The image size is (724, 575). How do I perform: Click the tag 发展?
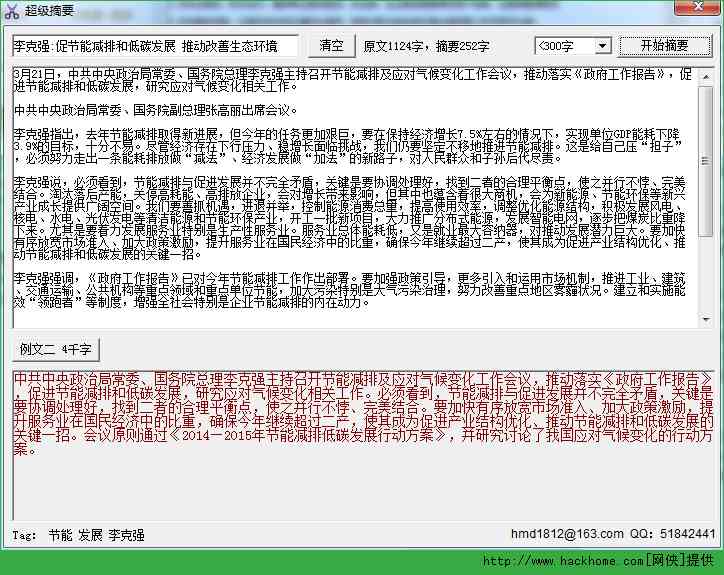pyautogui.click(x=90, y=535)
